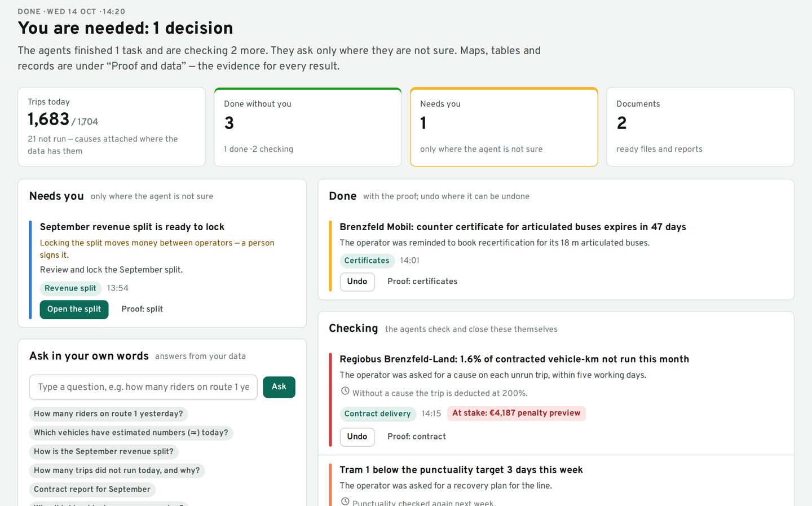Click the clock icon beside 'Without a cause' note
Viewport: 812px width, 506px height.
[x=345, y=391]
